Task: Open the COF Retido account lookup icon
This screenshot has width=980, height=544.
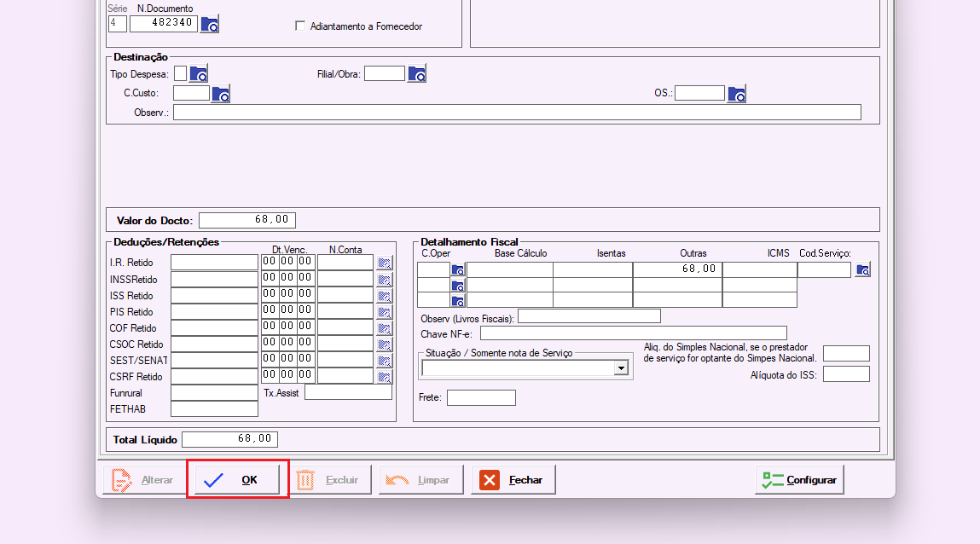Action: pos(385,328)
